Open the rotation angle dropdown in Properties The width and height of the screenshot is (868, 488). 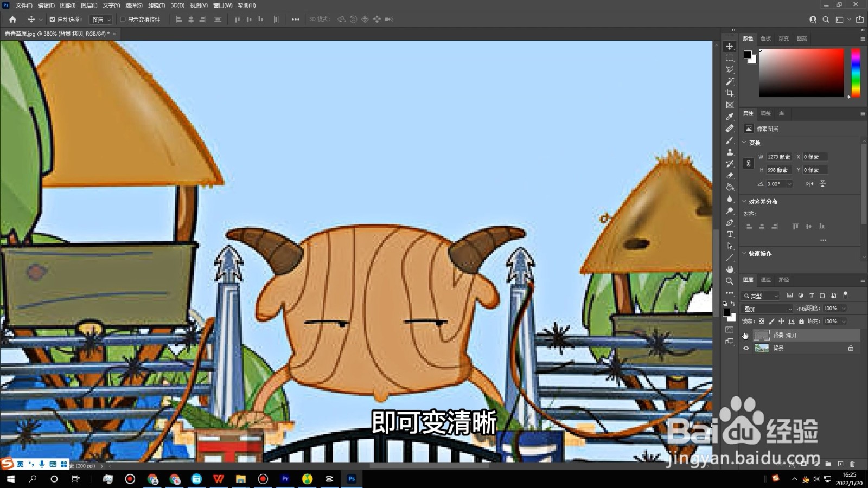789,184
